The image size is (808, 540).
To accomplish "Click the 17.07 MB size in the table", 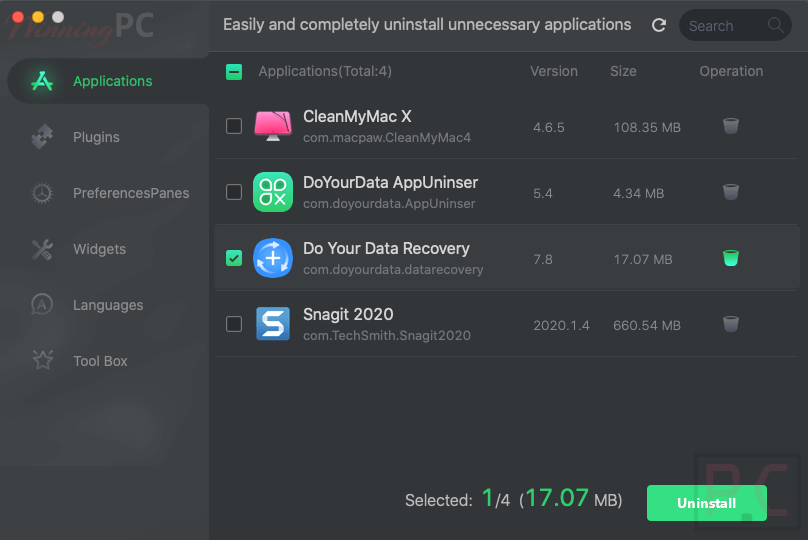I will (x=643, y=259).
